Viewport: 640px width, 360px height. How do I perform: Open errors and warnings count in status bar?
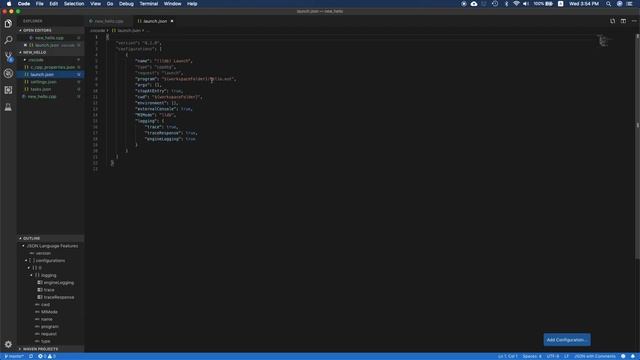coord(47,356)
